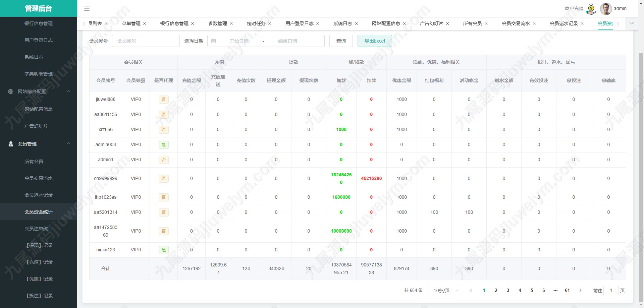Close the 系统日志 tab with its X
The height and width of the screenshot is (308, 644).
tap(356, 23)
